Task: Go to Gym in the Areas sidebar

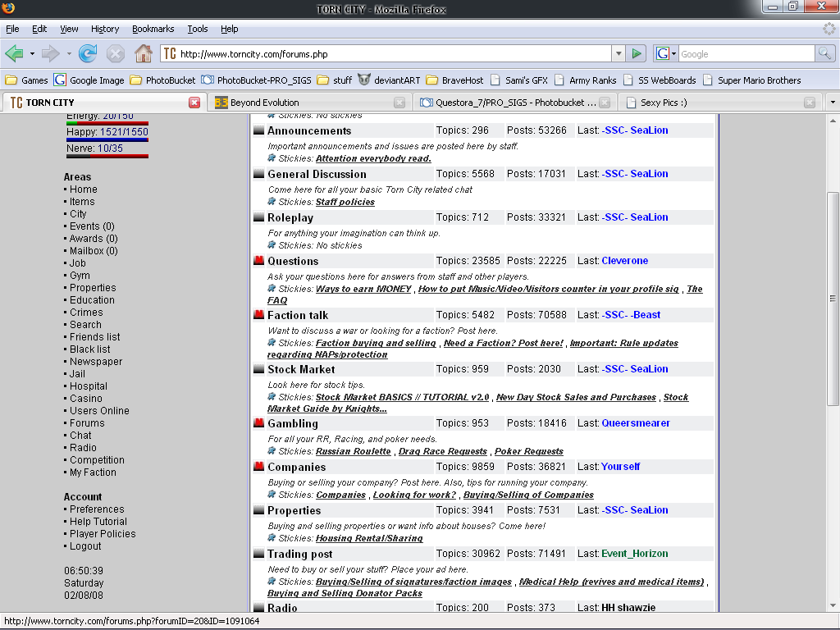Action: click(x=80, y=276)
